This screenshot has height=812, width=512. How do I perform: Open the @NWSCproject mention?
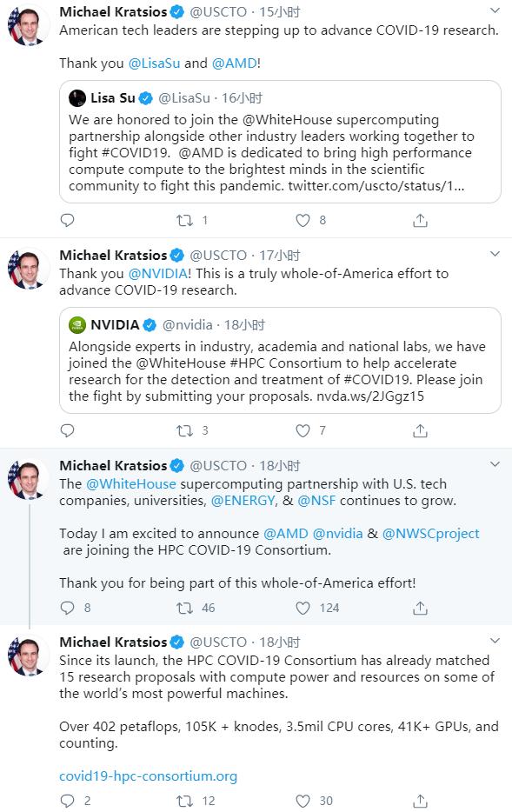coord(430,534)
